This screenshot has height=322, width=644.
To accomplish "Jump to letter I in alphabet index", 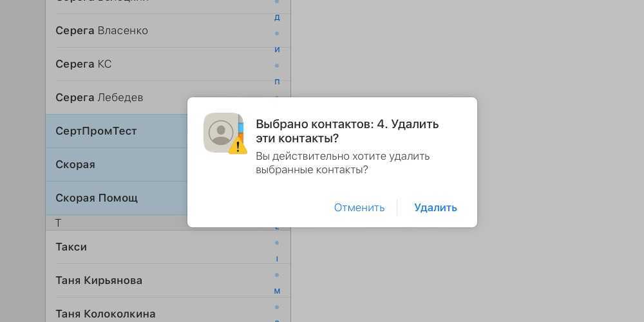I will tap(277, 259).
